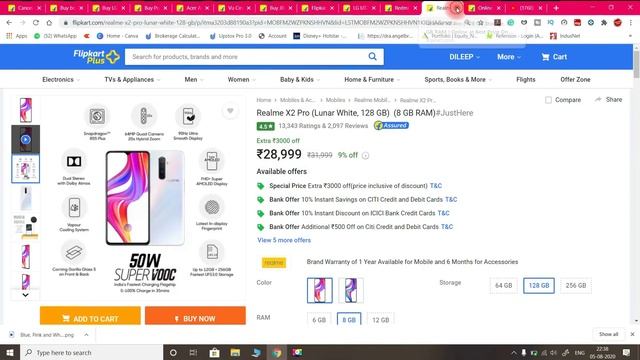Screen dimensions: 640x360
Task: Select 8 GB RAM option
Action: pos(349,319)
